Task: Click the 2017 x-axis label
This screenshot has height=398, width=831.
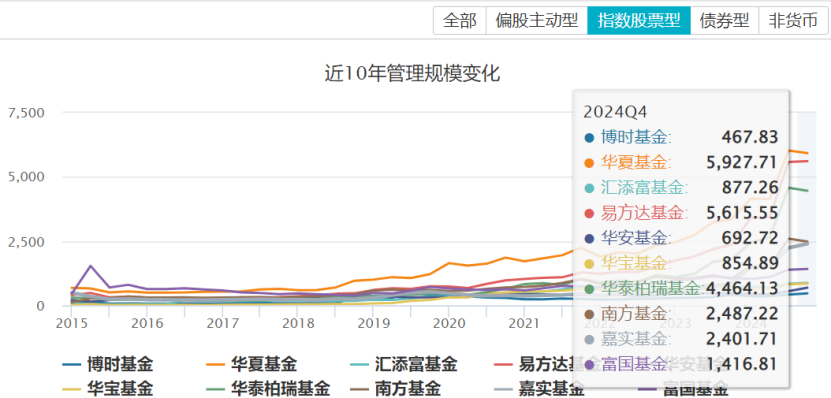Action: tap(222, 323)
